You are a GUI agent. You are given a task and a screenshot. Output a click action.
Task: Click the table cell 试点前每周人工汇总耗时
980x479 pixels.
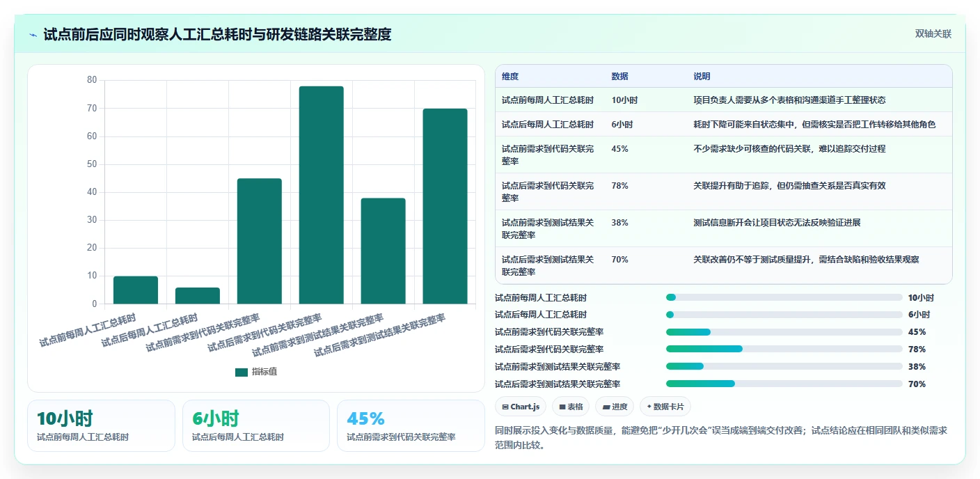[548, 100]
